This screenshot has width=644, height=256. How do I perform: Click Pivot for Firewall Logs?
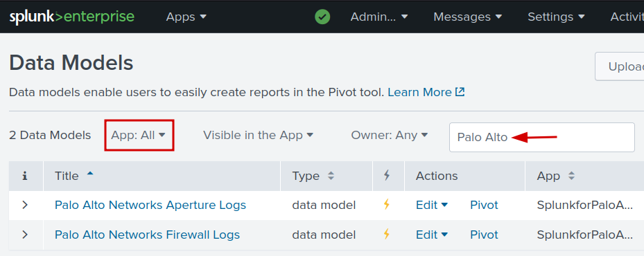(x=484, y=235)
